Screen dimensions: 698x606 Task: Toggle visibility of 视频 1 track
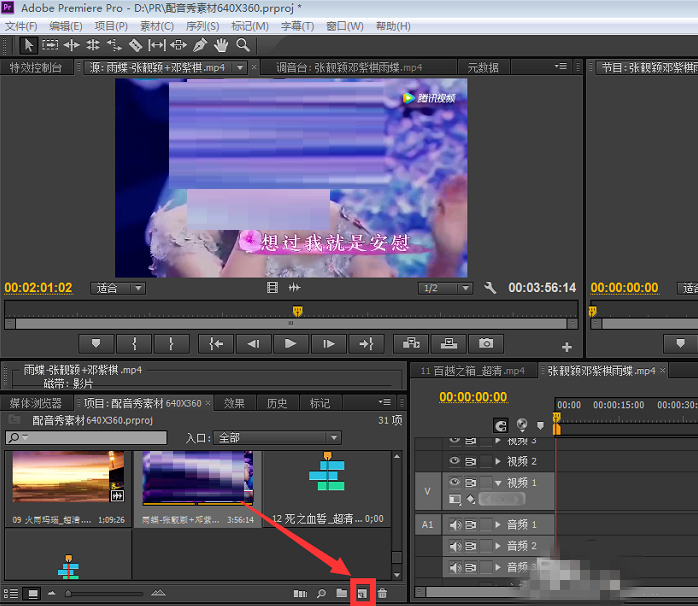point(455,482)
